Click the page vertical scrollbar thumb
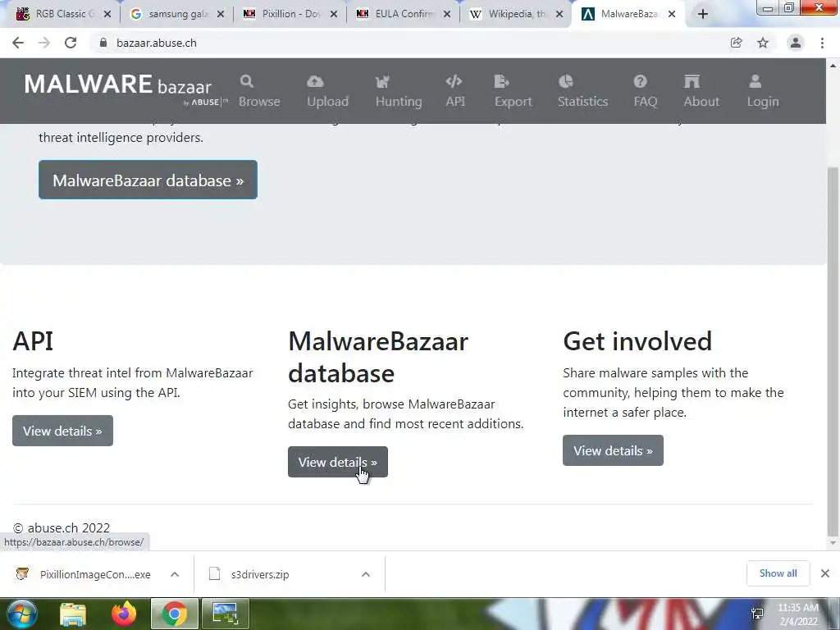 pyautogui.click(x=833, y=350)
